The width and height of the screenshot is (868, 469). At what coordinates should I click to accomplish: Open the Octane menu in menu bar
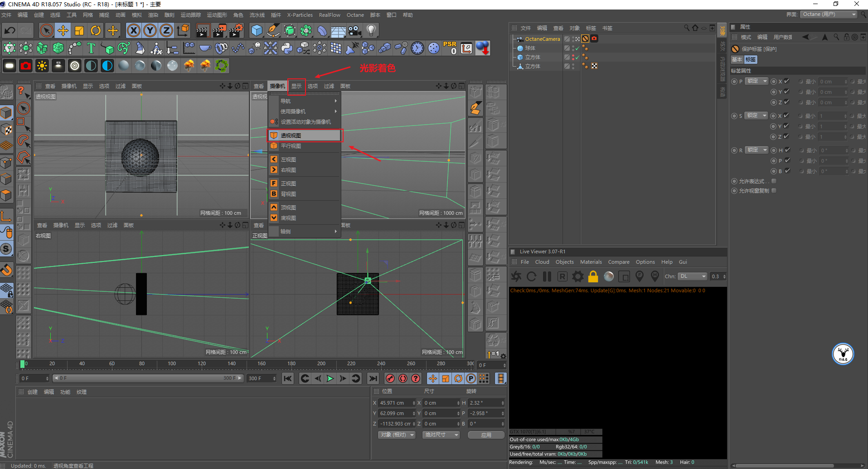pos(355,15)
